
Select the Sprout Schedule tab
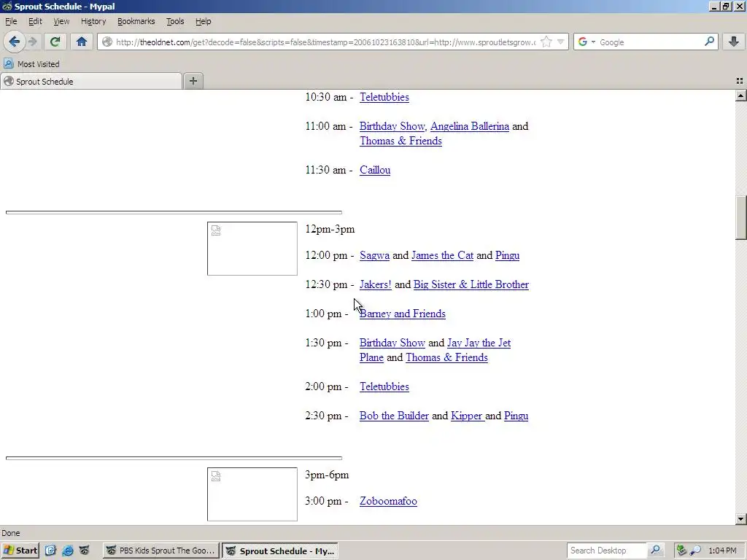pyautogui.click(x=91, y=82)
